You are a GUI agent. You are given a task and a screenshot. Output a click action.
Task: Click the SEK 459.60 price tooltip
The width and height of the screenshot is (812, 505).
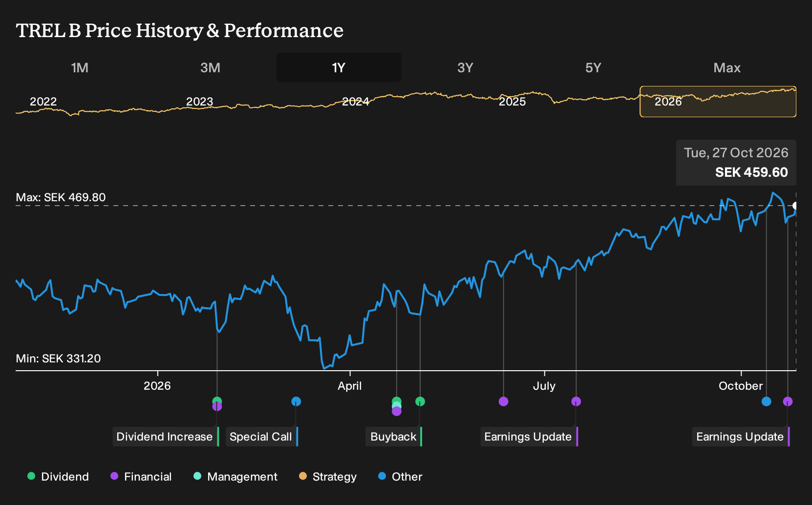click(736, 163)
